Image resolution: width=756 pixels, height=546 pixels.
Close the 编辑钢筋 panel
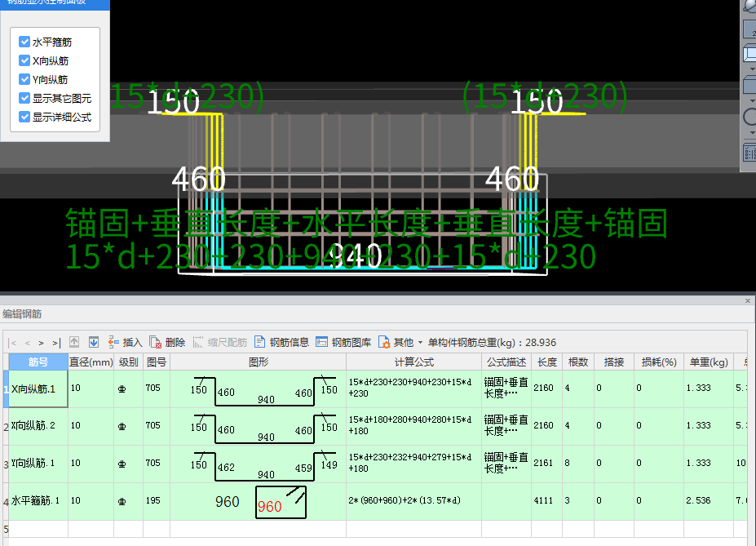pyautogui.click(x=748, y=300)
